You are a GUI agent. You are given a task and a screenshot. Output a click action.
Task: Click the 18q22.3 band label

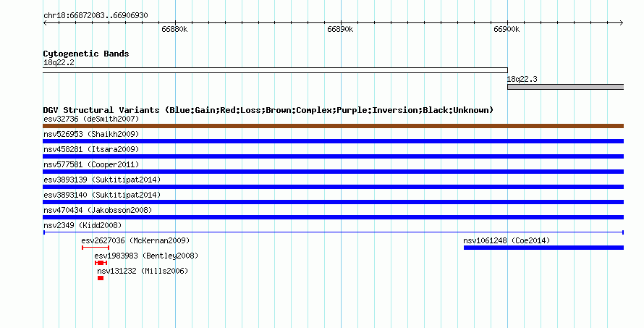(x=522, y=80)
